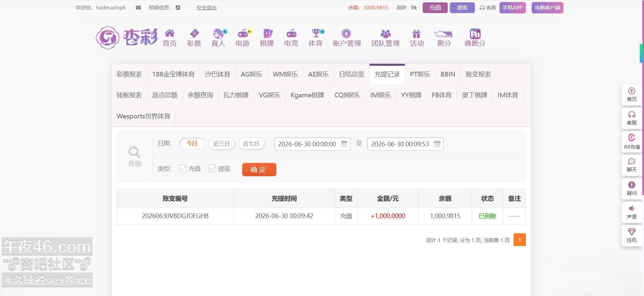
Task: Open 客服 customer service in header
Action: [488, 8]
